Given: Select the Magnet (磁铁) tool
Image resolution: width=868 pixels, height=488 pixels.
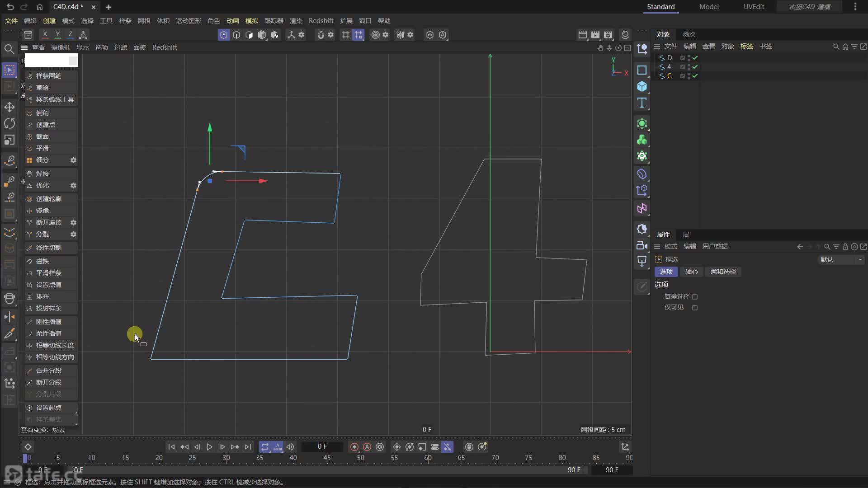Looking at the screenshot, I should coord(51,261).
